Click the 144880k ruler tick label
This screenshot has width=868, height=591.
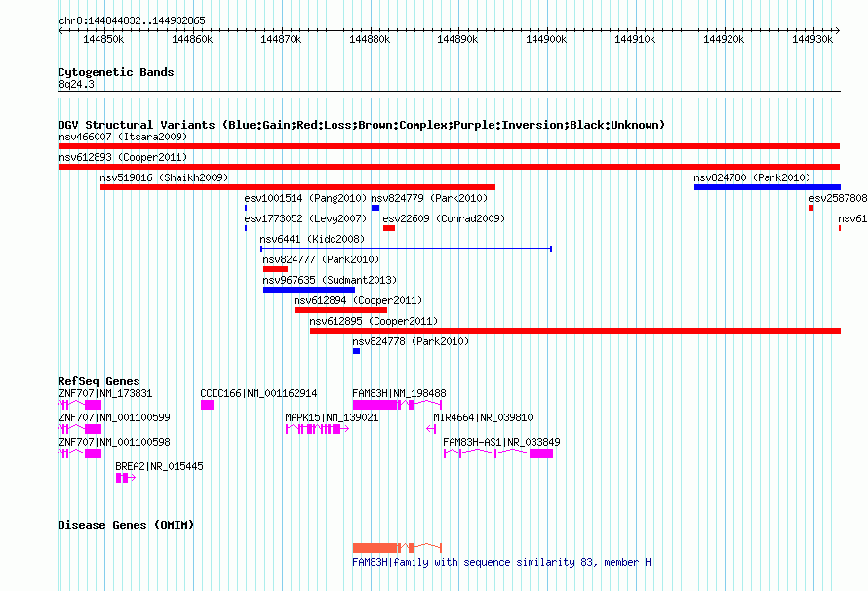tap(370, 39)
